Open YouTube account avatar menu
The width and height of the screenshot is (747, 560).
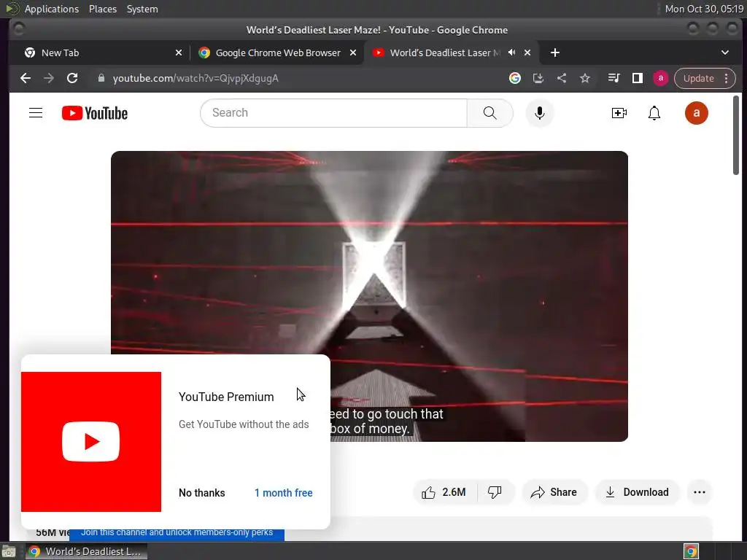coord(696,113)
